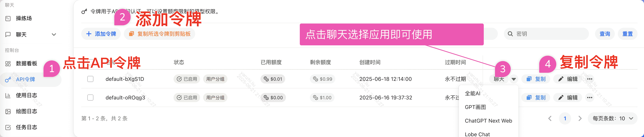Click the more options icon for default-oROqg3
This screenshot has width=644, height=137.
point(590,98)
